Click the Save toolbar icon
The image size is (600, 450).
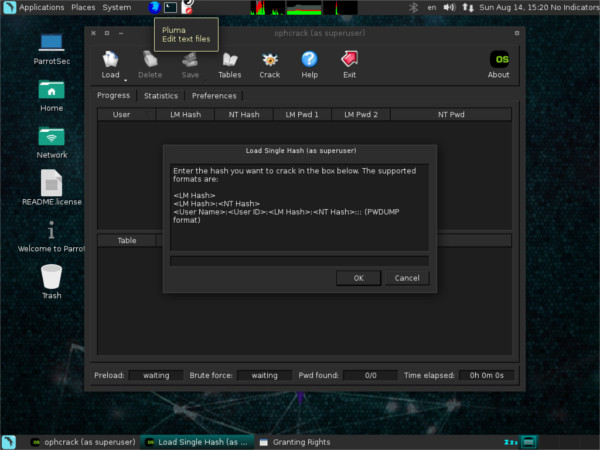click(190, 65)
